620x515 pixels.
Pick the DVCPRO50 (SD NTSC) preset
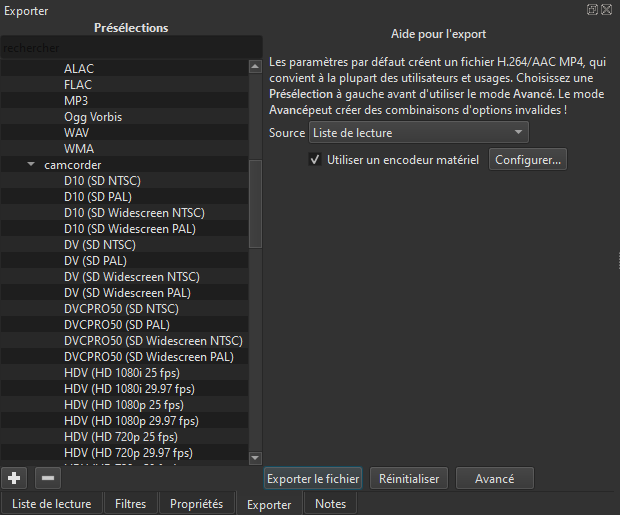point(125,309)
